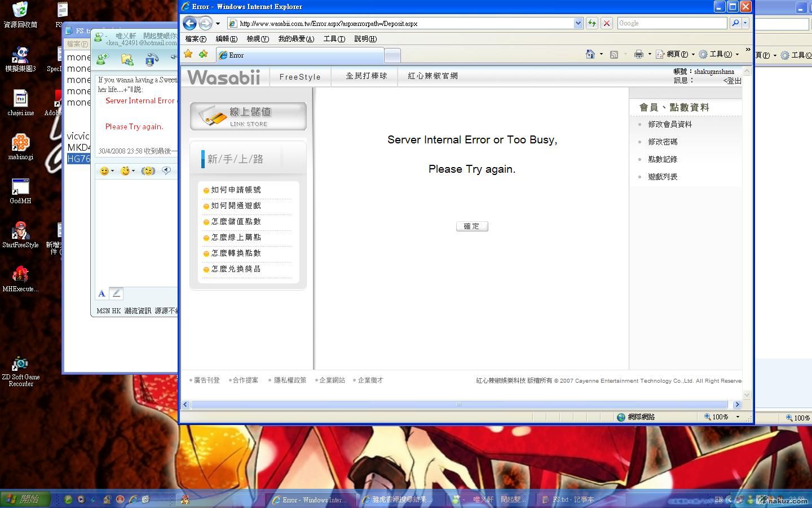Click the 確定 confirm button
Screen dimensions: 812x508
coord(472,226)
